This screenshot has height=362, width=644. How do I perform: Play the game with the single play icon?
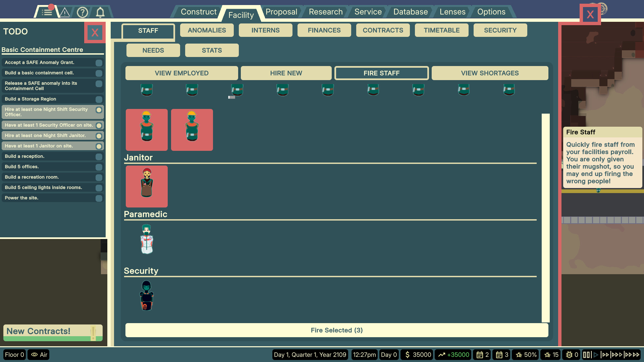coord(596,354)
